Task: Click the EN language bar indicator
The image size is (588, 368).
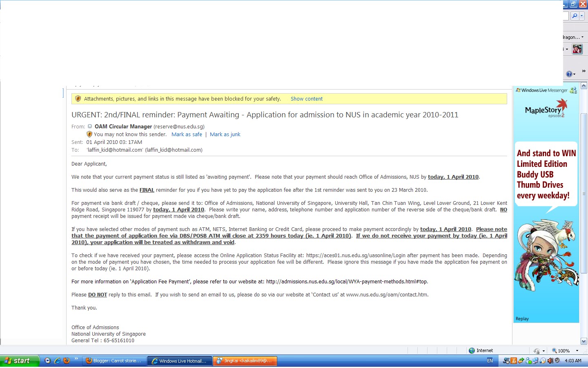Action: point(490,361)
